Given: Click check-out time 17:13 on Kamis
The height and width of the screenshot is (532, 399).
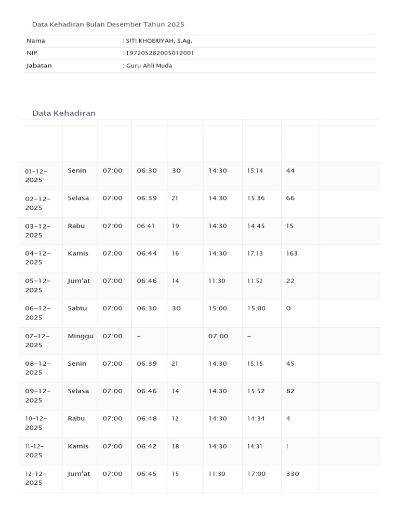Looking at the screenshot, I should [255, 254].
